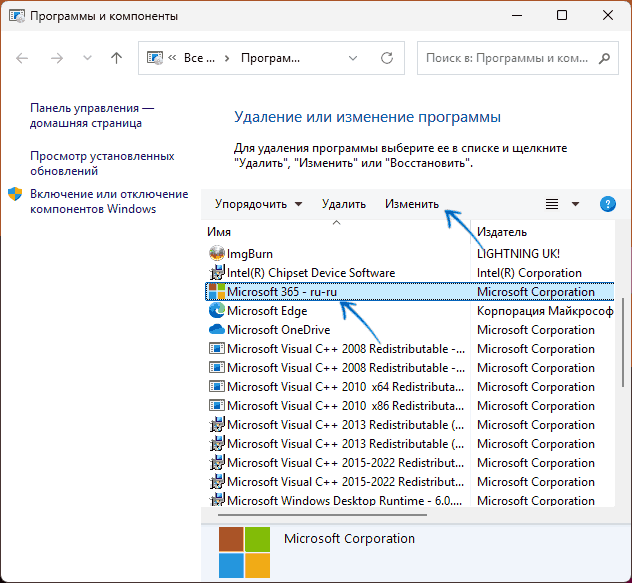Click the Forward navigation arrow
632x583 pixels.
click(56, 58)
